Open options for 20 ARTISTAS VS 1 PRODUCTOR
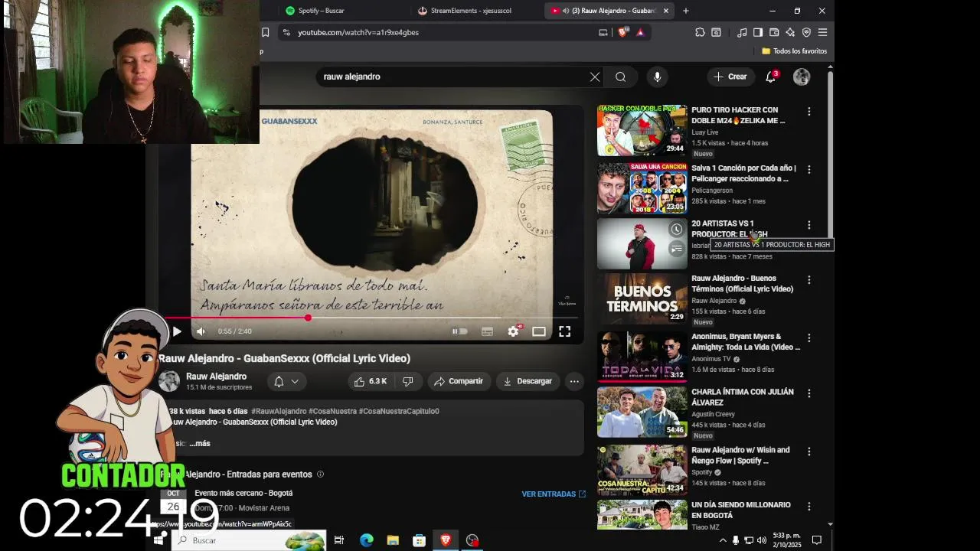 808,225
